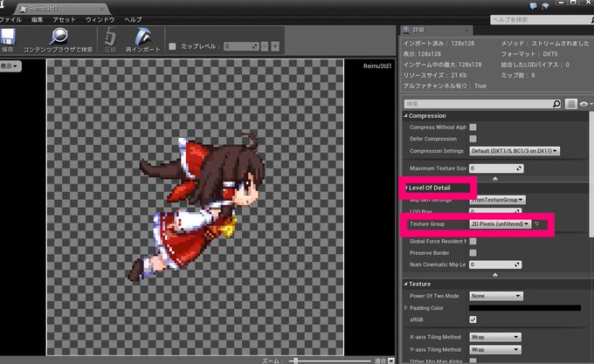This screenshot has height=364, width=594.
Task: Click the details panel vertical scrollbar
Action: pos(591,175)
